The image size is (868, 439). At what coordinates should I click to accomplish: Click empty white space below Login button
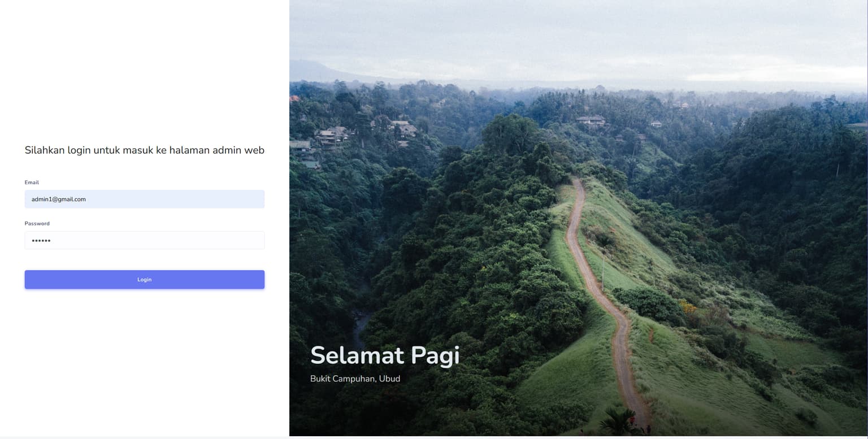click(144, 362)
